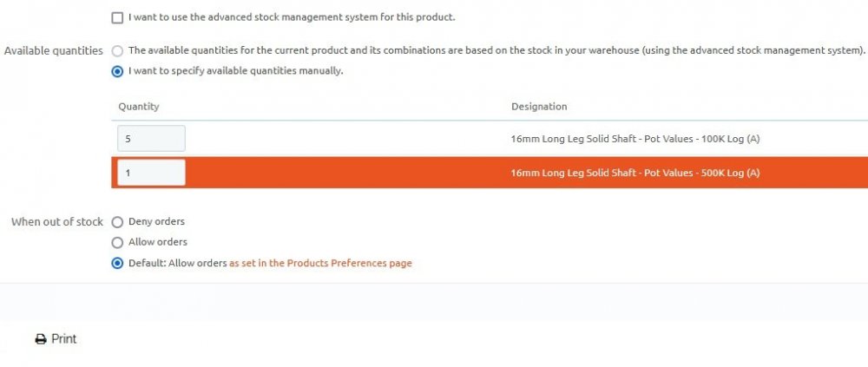This screenshot has height=367, width=868.
Task: Select the Default: Allow orders radio option
Action: [x=117, y=264]
